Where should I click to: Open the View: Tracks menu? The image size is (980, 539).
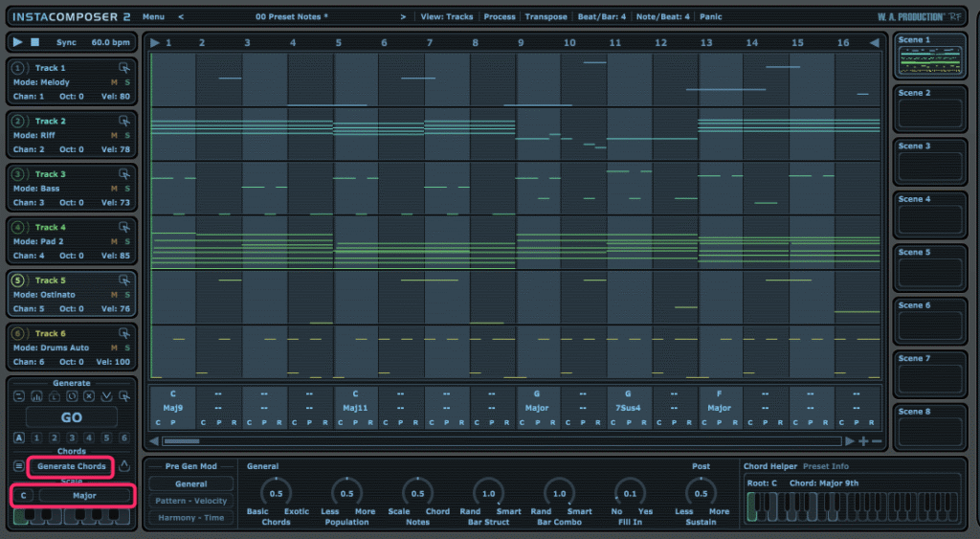(446, 17)
